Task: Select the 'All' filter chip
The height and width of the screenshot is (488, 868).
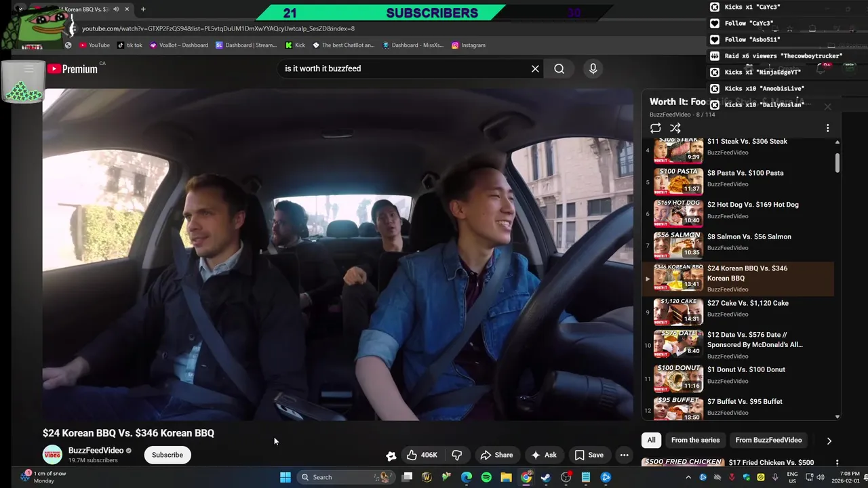Action: pyautogui.click(x=651, y=440)
